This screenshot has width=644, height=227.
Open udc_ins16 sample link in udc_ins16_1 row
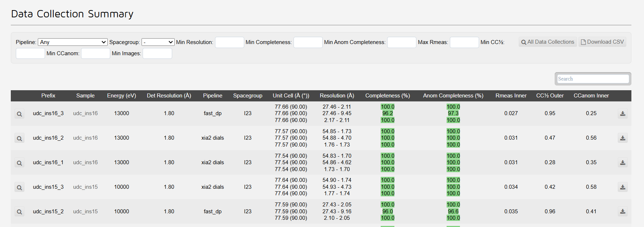85,162
